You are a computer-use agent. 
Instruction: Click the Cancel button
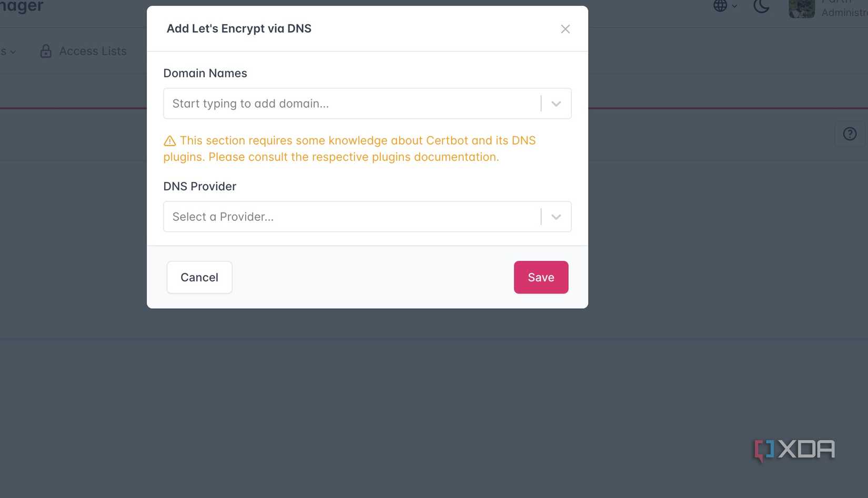pyautogui.click(x=199, y=277)
